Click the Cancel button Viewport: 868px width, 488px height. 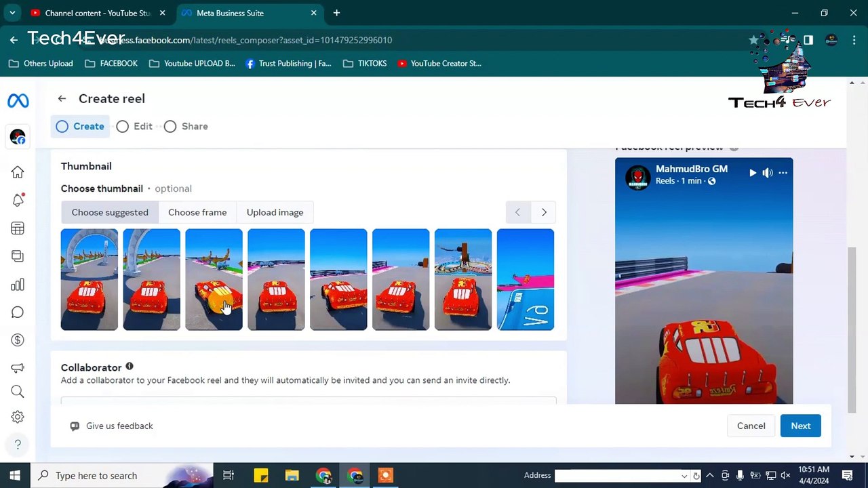point(751,426)
